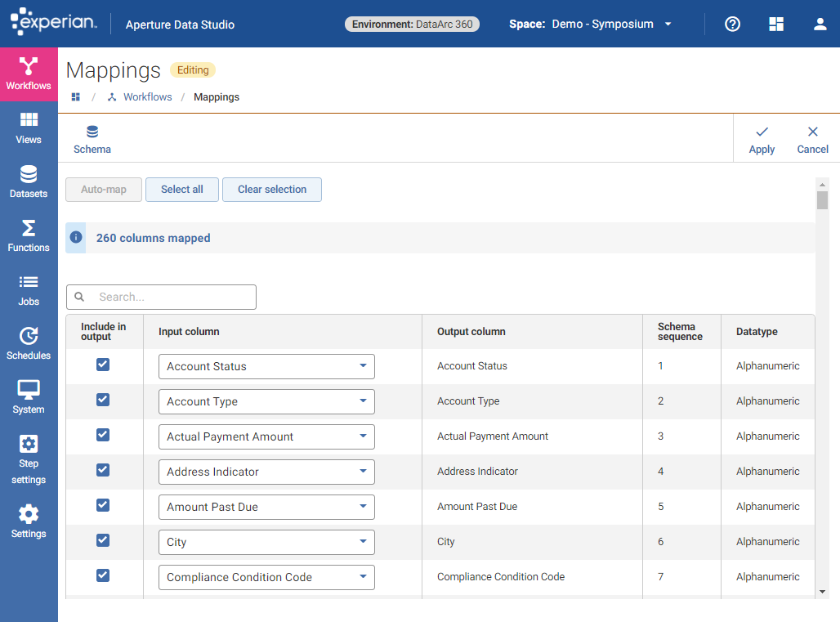840x622 pixels.
Task: Open the help question mark icon
Action: pos(733,24)
